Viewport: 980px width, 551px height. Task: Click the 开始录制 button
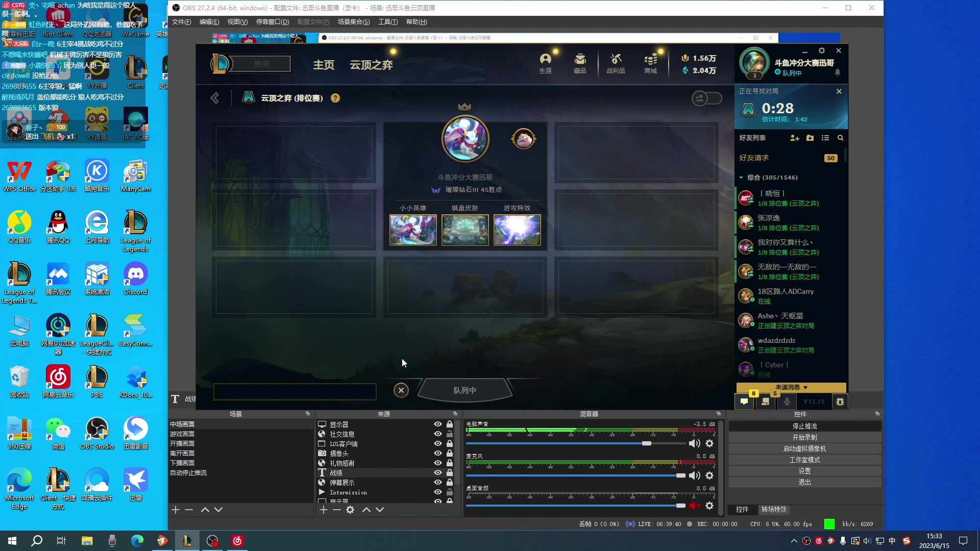805,437
